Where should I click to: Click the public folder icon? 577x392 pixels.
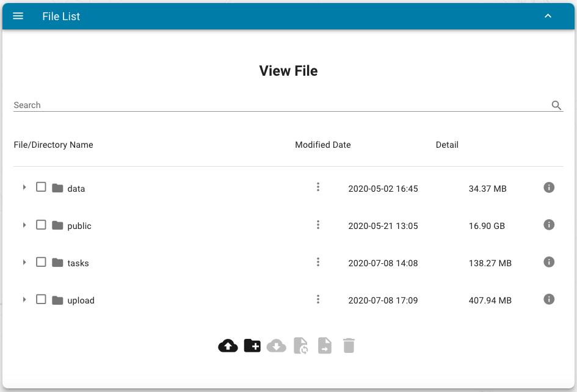tap(57, 225)
